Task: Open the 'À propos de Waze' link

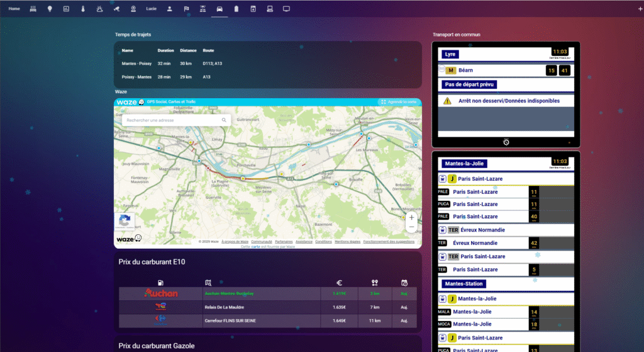Action: tap(234, 241)
